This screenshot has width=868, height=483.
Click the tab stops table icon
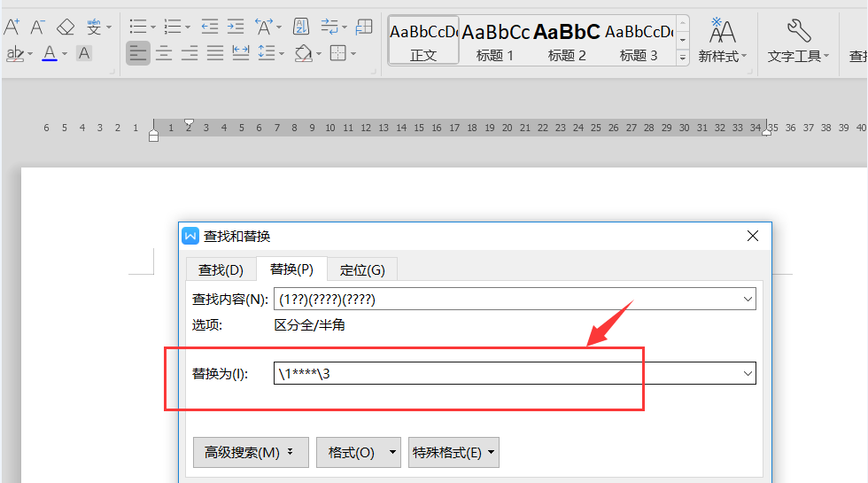pyautogui.click(x=364, y=27)
